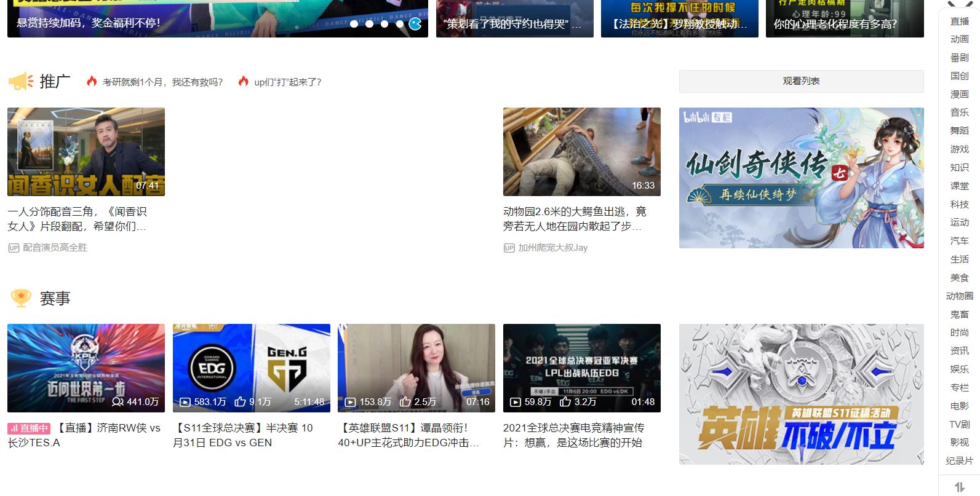
Task: Click the viewer count icon on KPL card
Action: point(118,402)
